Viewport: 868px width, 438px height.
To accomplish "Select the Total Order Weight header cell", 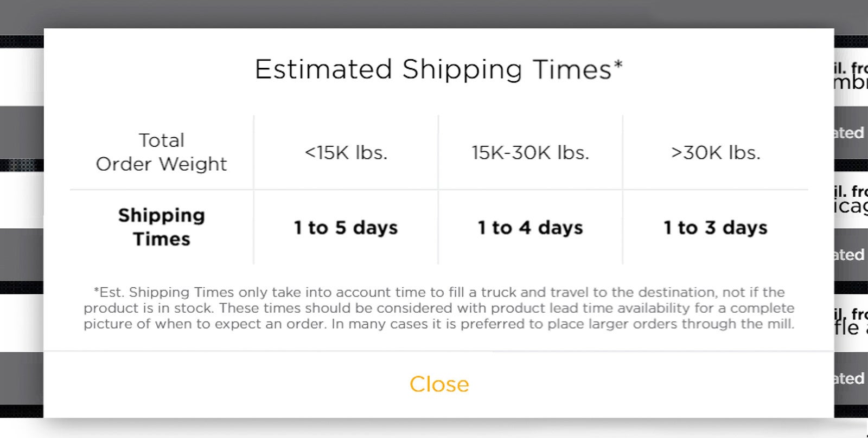I will pyautogui.click(x=161, y=152).
